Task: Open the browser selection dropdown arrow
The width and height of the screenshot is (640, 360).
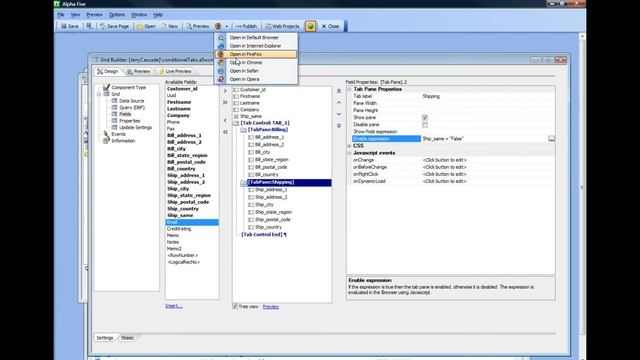Action: 227,26
